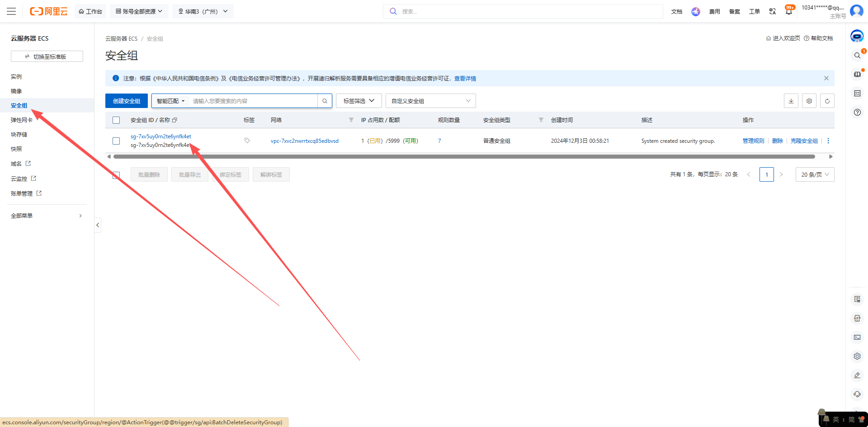Refresh the security group list
868x427 pixels.
(827, 101)
